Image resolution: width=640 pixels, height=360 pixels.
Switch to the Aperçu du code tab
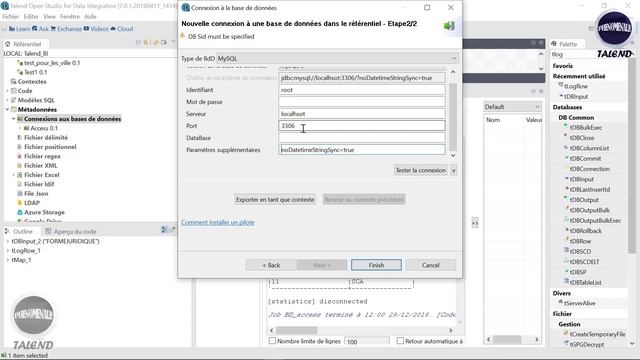tap(71, 231)
